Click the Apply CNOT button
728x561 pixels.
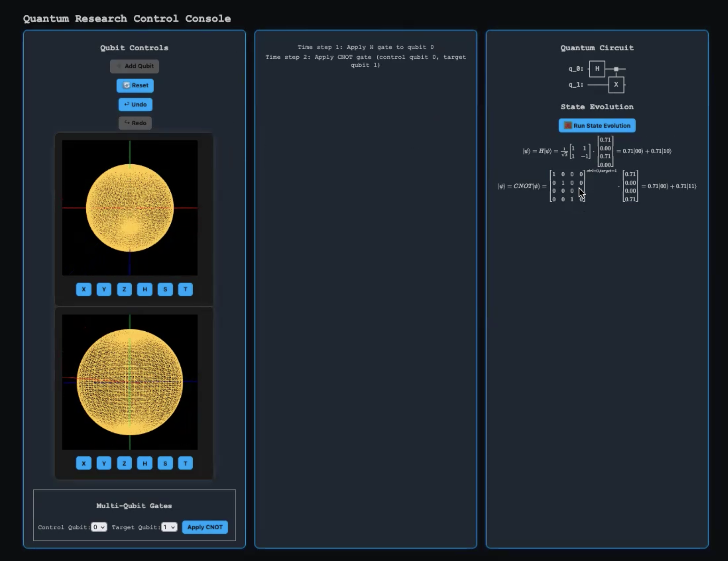[x=205, y=527]
